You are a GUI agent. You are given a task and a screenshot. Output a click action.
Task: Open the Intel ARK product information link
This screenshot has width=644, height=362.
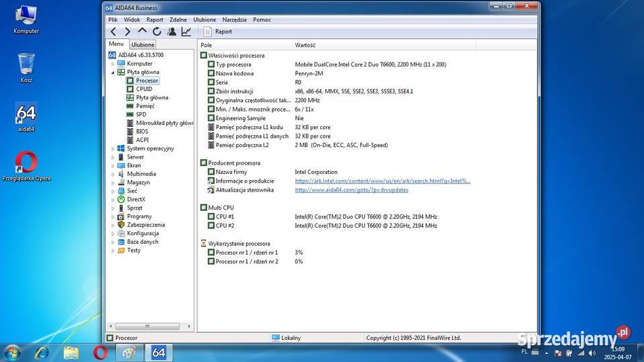coord(382,181)
